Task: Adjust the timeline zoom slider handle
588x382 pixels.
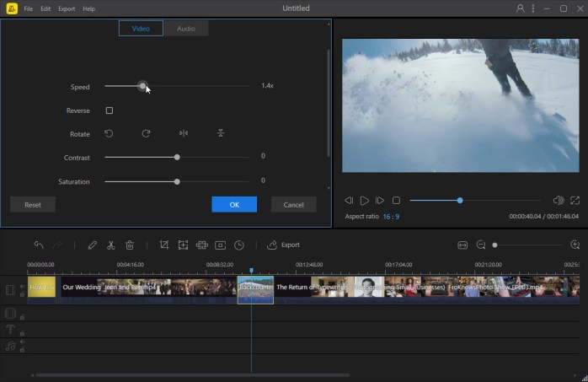Action: tap(495, 245)
